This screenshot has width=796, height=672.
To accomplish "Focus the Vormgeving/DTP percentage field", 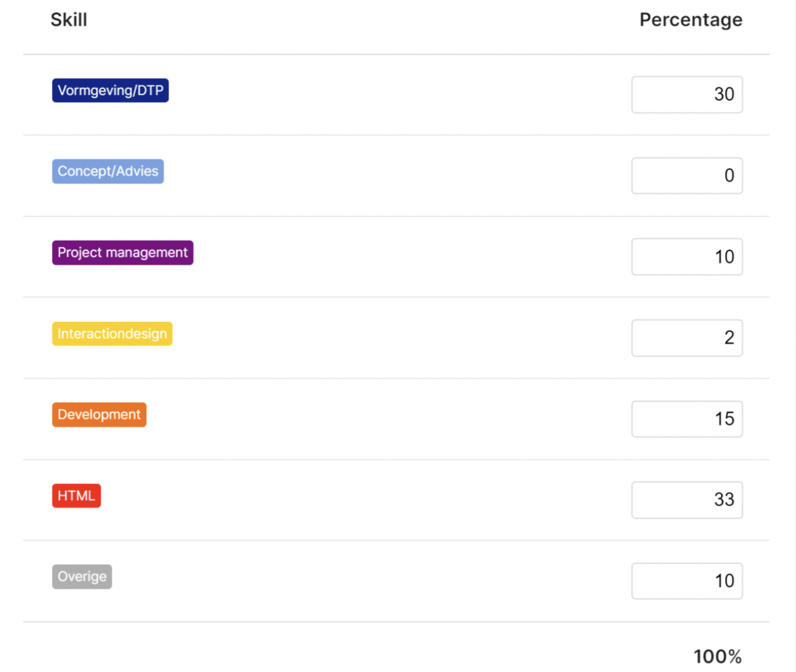I will pos(687,95).
